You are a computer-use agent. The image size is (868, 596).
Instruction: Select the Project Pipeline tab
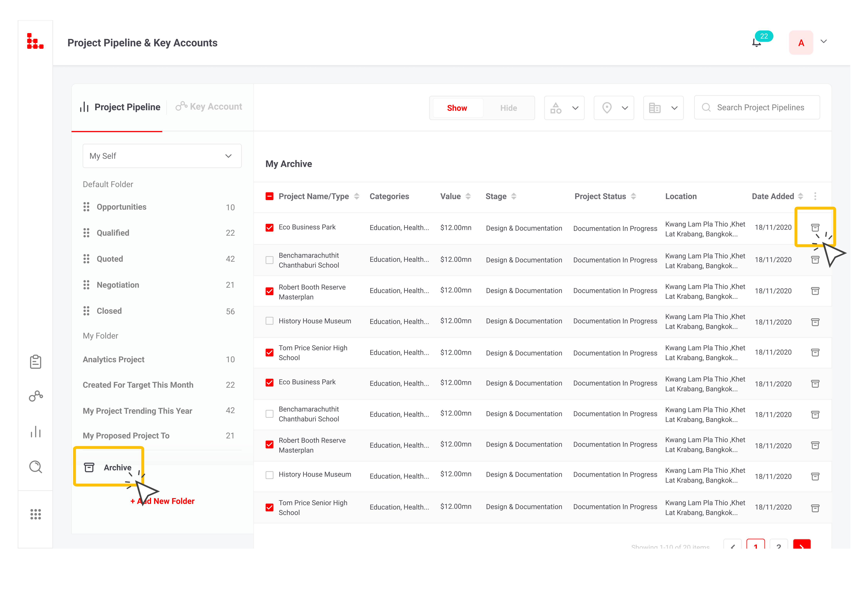pyautogui.click(x=120, y=107)
